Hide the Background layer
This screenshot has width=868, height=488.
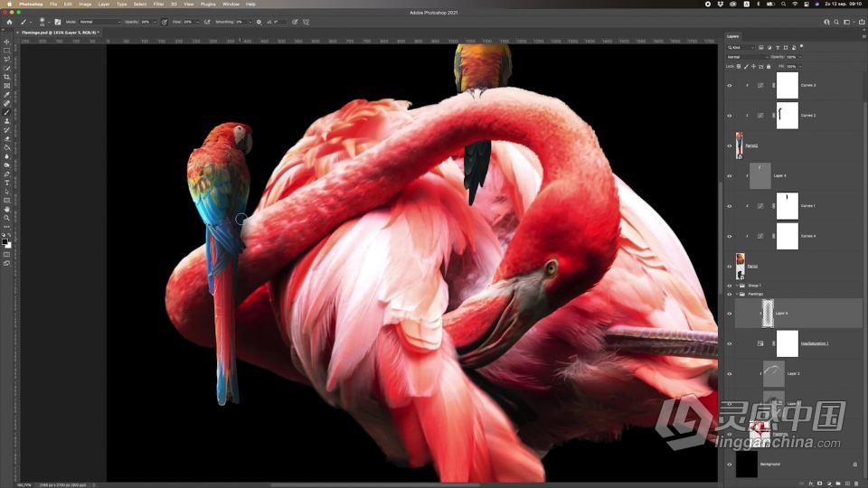[x=729, y=465]
